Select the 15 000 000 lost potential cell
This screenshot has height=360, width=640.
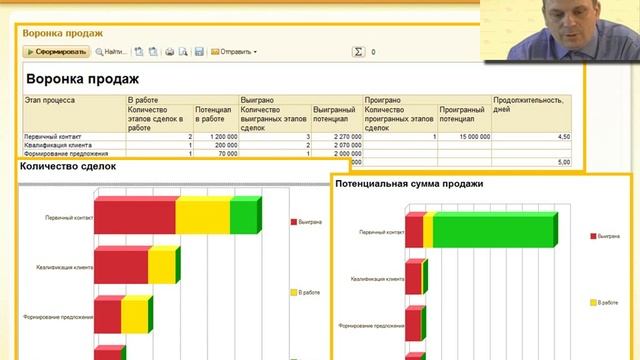tap(464, 137)
